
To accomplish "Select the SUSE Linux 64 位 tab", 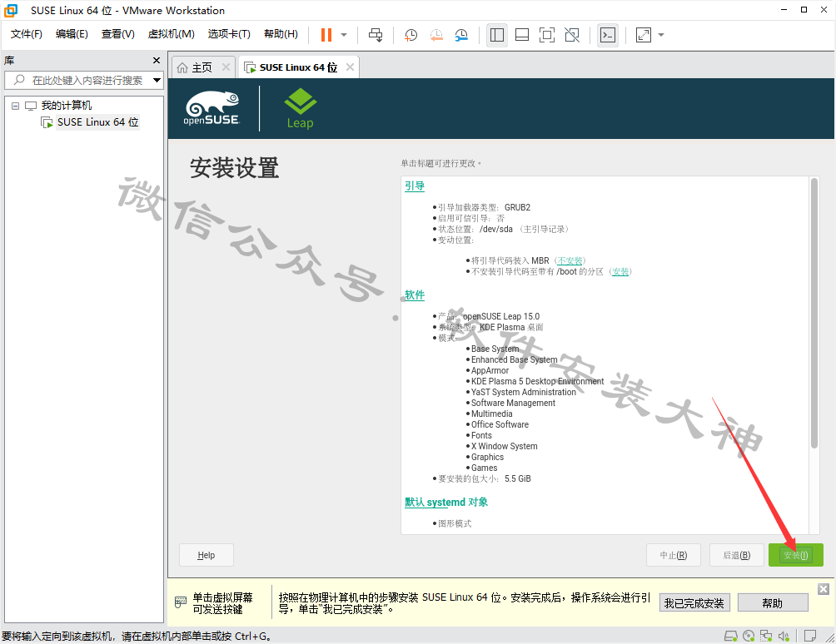I will click(x=298, y=67).
